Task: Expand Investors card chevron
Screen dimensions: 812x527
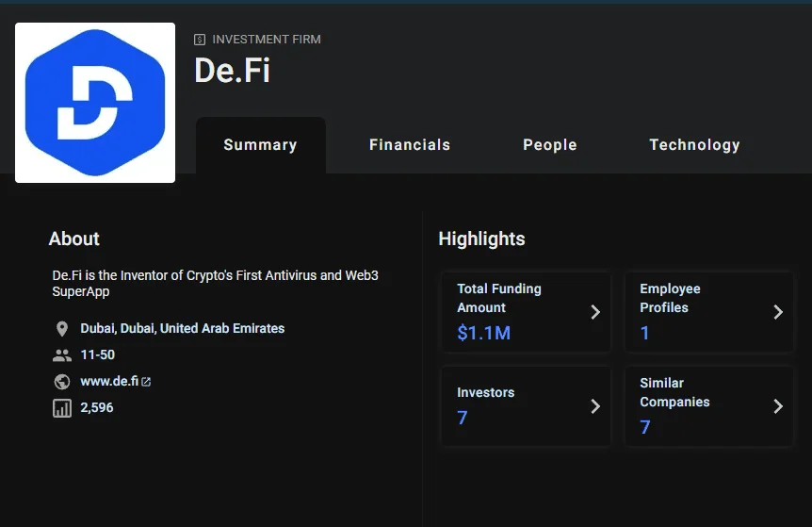Action: click(595, 406)
